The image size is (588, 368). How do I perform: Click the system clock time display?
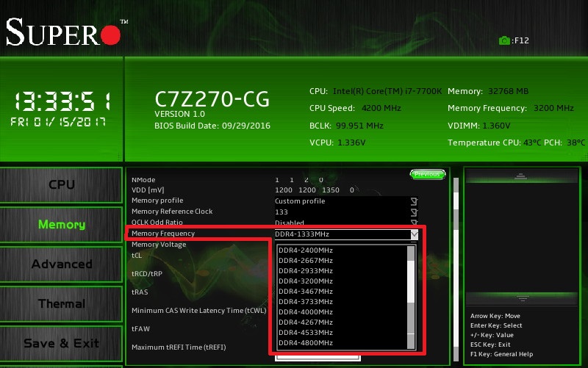click(x=62, y=101)
